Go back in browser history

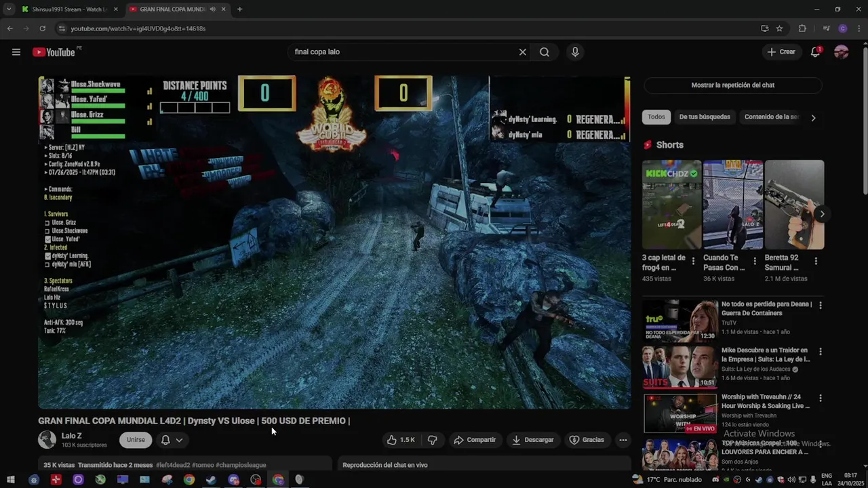(x=9, y=28)
